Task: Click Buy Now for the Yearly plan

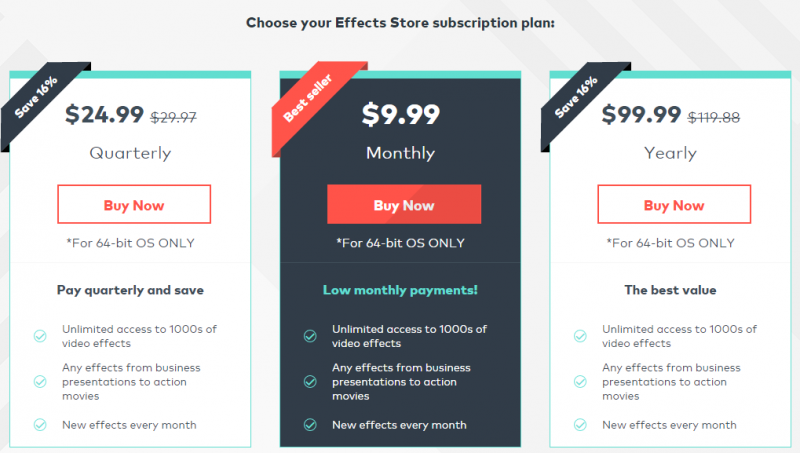Action: pyautogui.click(x=674, y=204)
